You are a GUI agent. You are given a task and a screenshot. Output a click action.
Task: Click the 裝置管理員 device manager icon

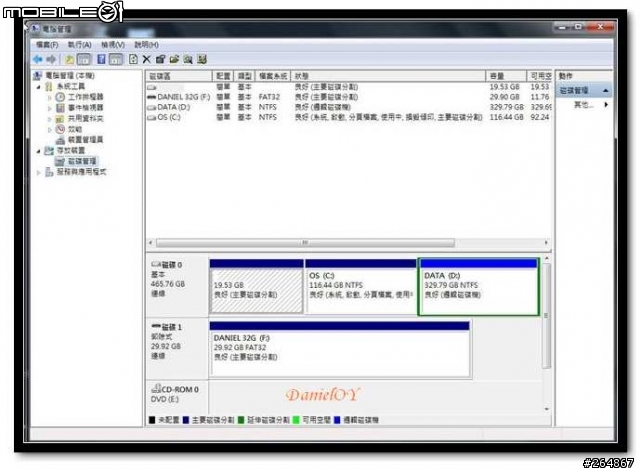[60, 140]
